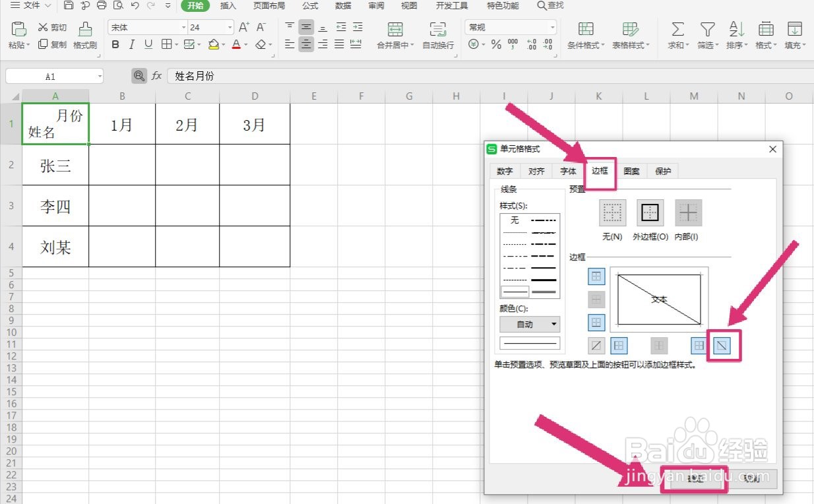Click the thousands separator icon

(513, 44)
